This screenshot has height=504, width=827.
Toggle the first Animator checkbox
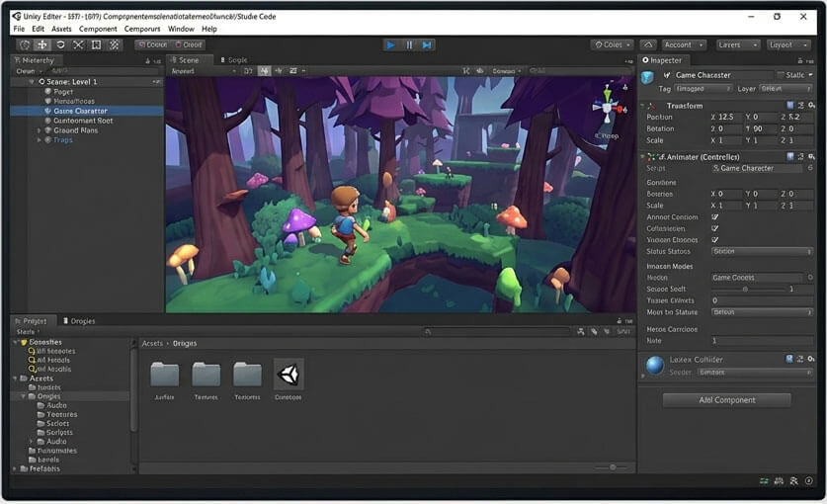pyautogui.click(x=715, y=216)
